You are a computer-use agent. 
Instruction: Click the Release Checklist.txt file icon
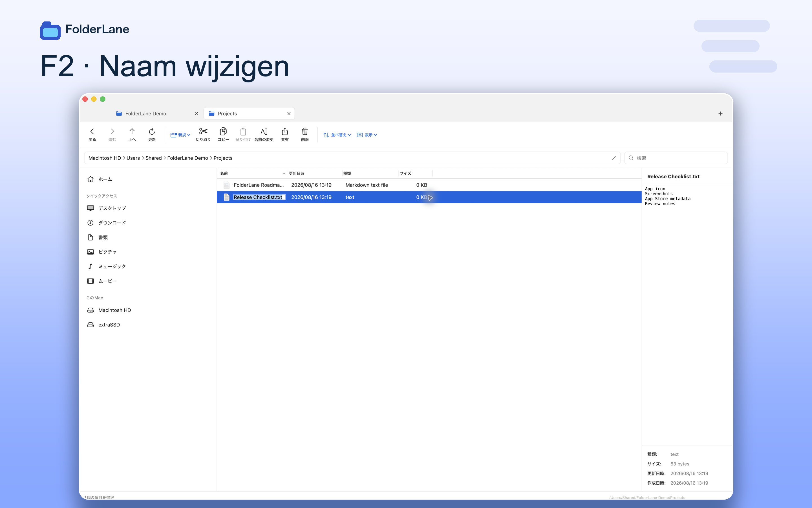pyautogui.click(x=226, y=197)
